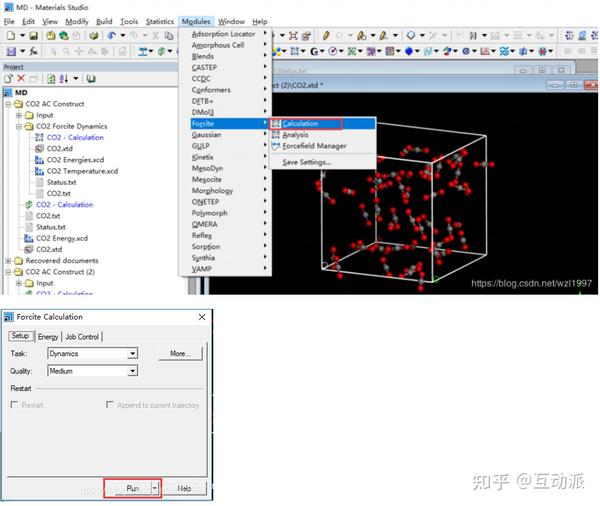Select Analysis in Forcite submenu

(324, 135)
